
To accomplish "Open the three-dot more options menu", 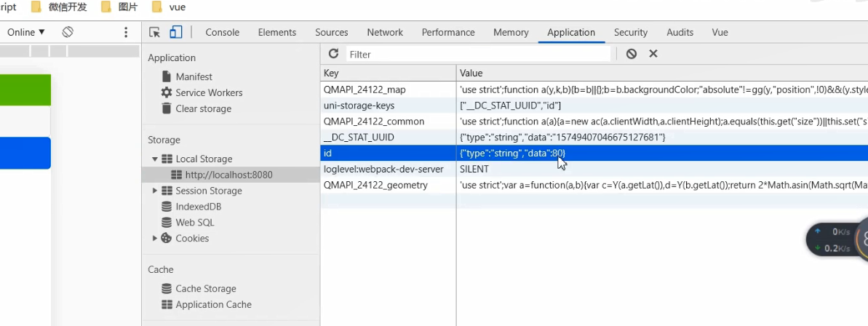I will 126,32.
